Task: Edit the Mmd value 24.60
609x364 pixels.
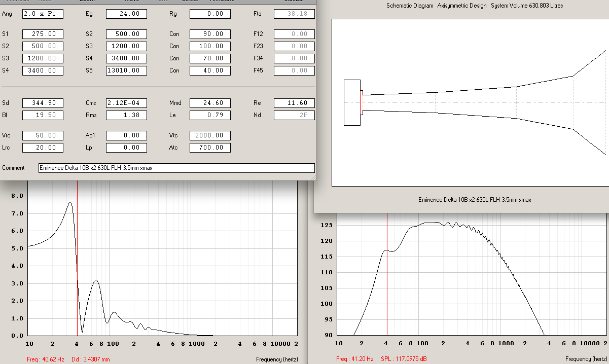Action: tap(210, 103)
